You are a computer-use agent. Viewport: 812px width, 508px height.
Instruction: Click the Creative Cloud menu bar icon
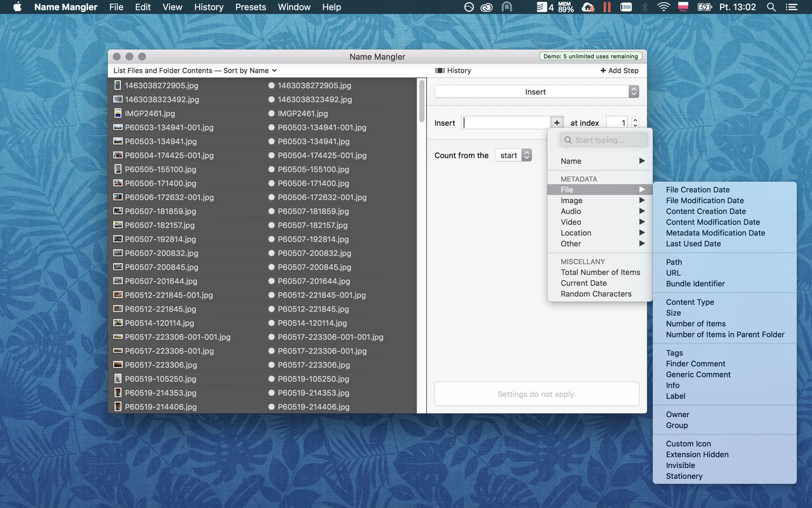[486, 7]
